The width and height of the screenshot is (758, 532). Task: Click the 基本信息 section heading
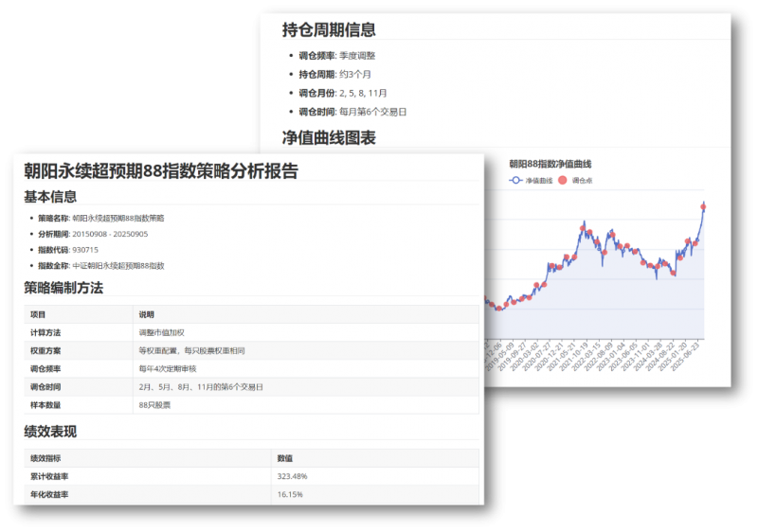(x=50, y=197)
